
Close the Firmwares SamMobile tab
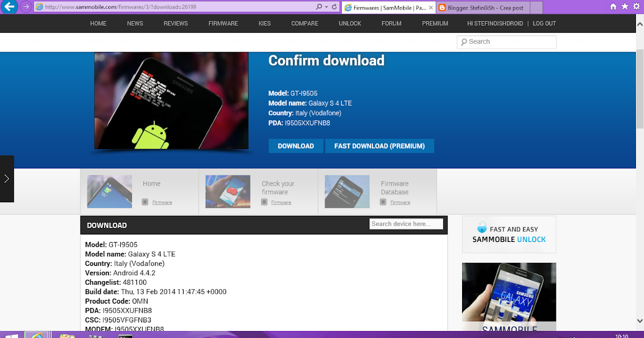click(430, 8)
